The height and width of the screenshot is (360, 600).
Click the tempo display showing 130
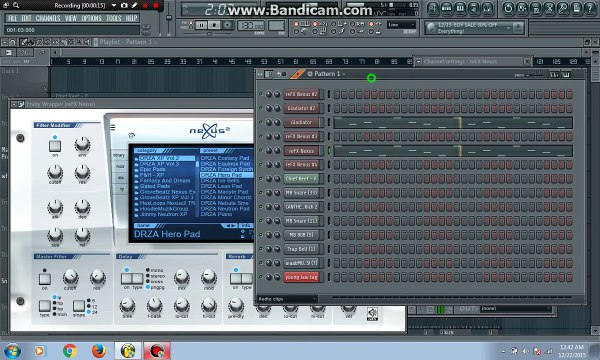(251, 26)
